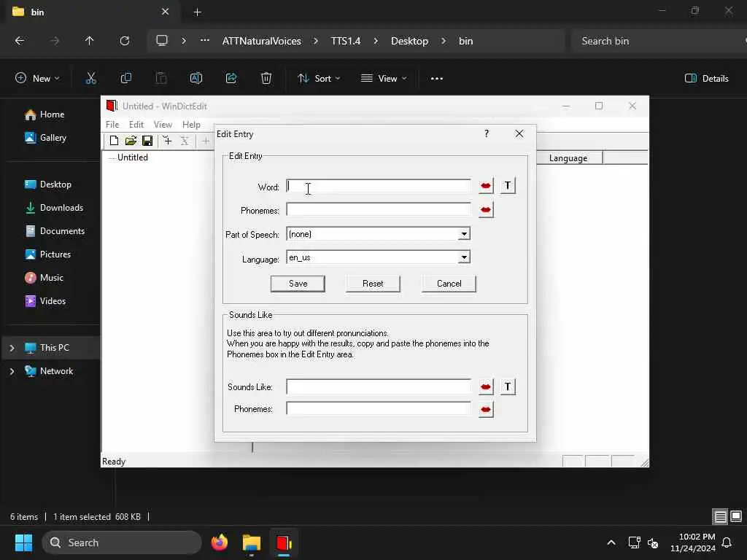
Task: Click the Search bin box in Explorer
Action: [x=657, y=41]
